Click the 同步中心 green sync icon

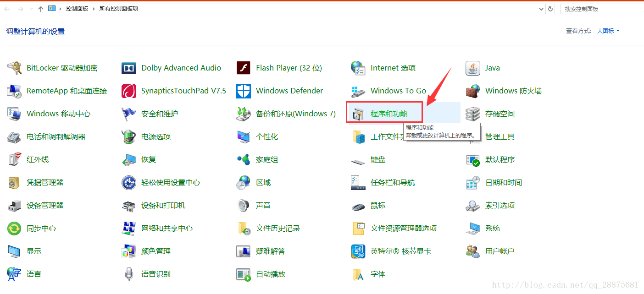coord(14,228)
